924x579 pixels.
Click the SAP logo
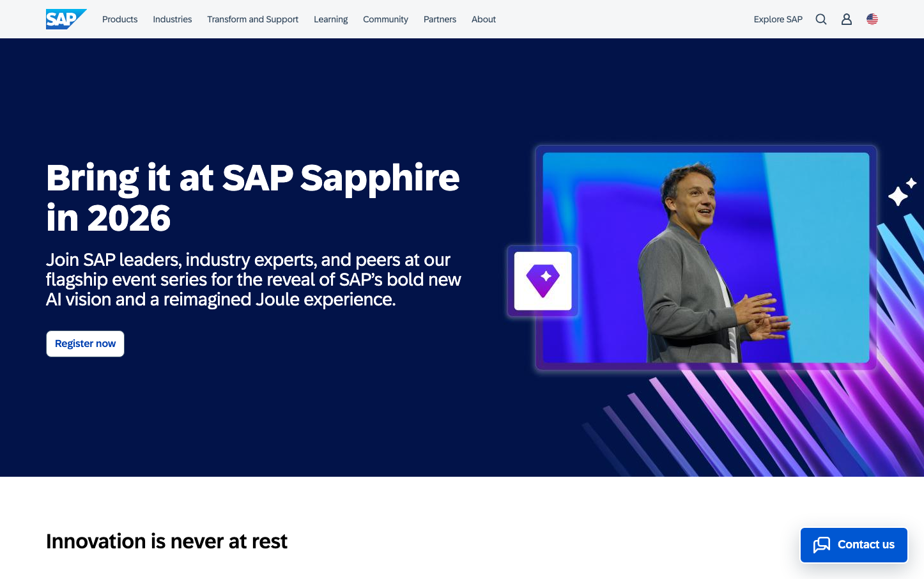point(65,19)
